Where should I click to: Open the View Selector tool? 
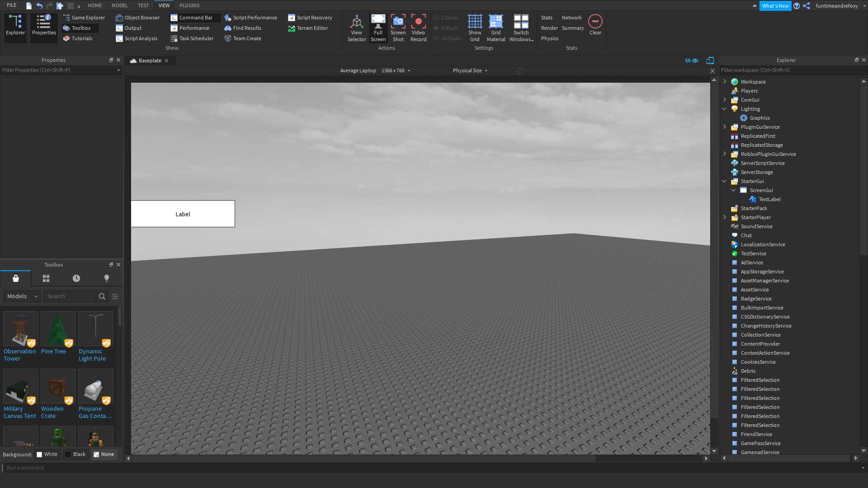point(357,22)
